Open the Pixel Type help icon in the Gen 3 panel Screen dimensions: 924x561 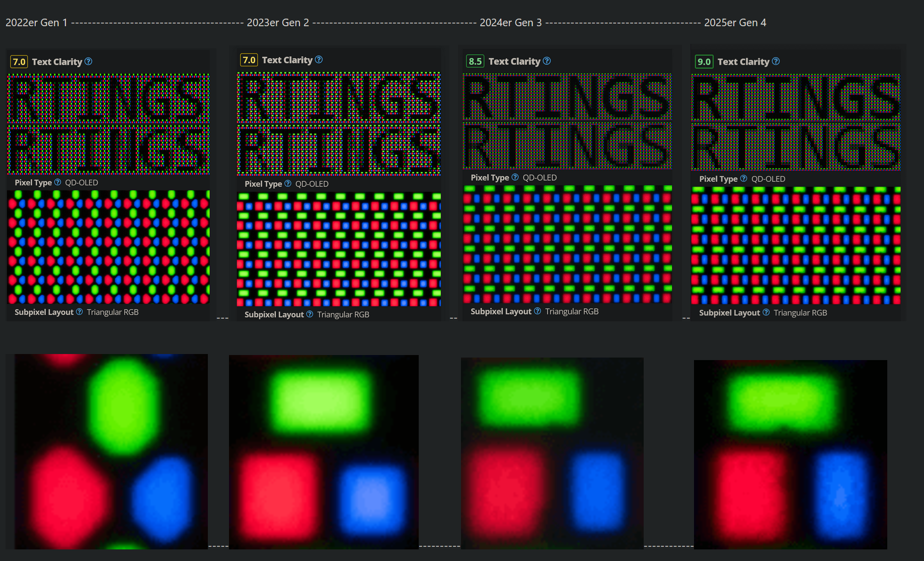point(515,177)
